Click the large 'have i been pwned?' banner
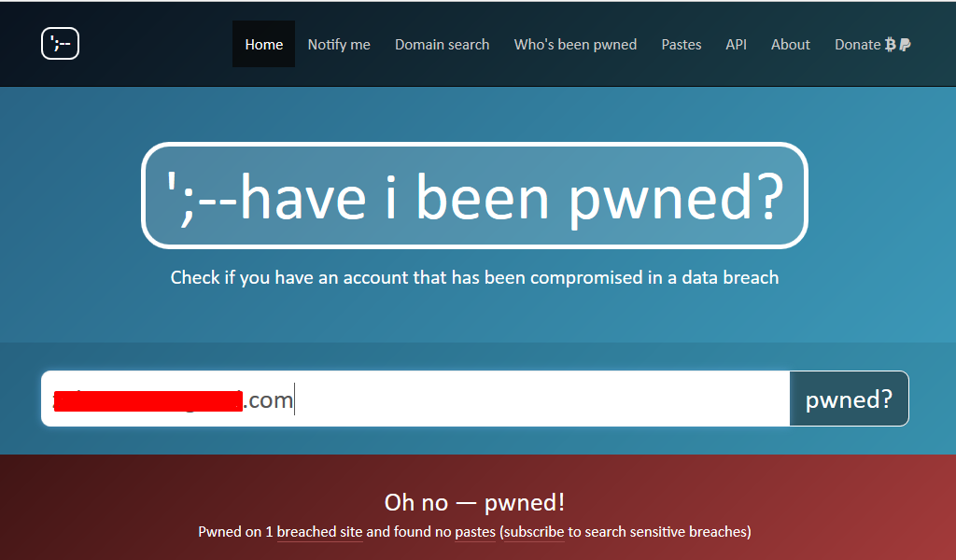 (474, 196)
